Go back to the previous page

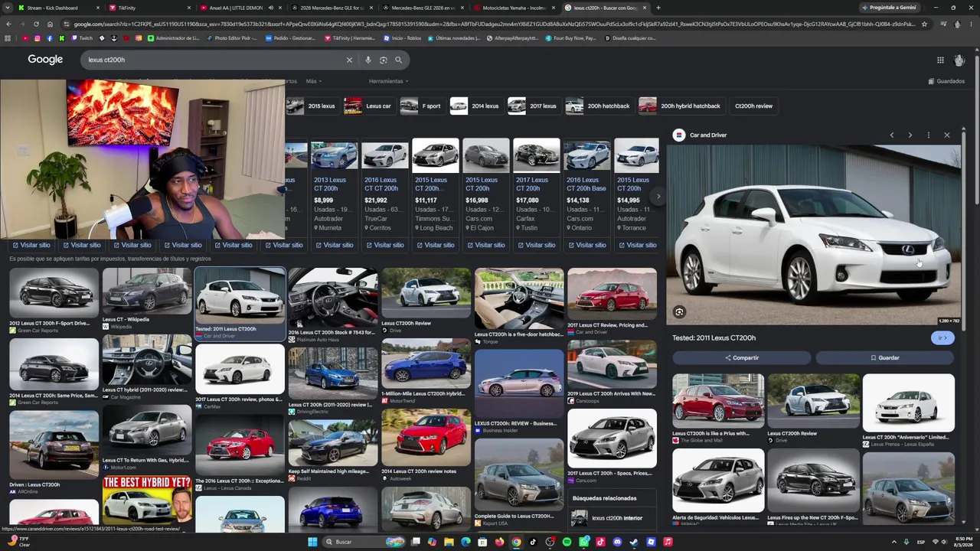pos(8,24)
